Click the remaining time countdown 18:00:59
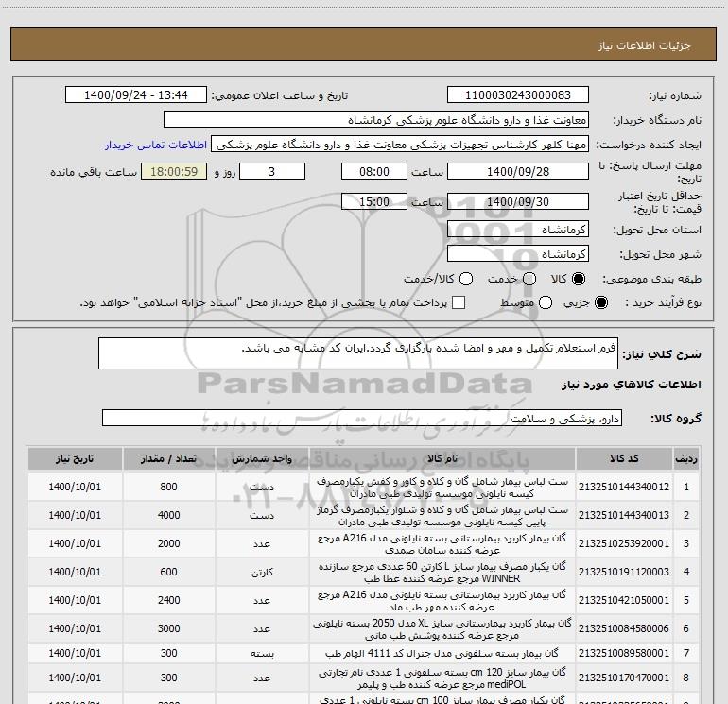The width and height of the screenshot is (728, 704). (174, 171)
